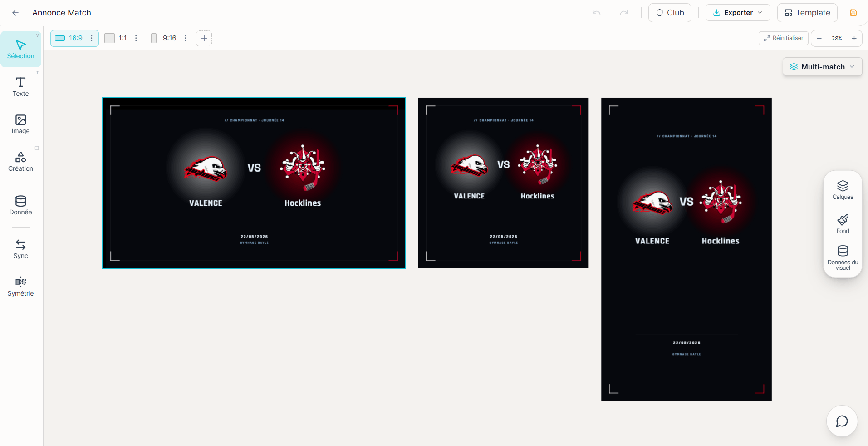Select the 9:16 vertical canvas
Viewport: 868px width, 446px height.
coord(687,249)
